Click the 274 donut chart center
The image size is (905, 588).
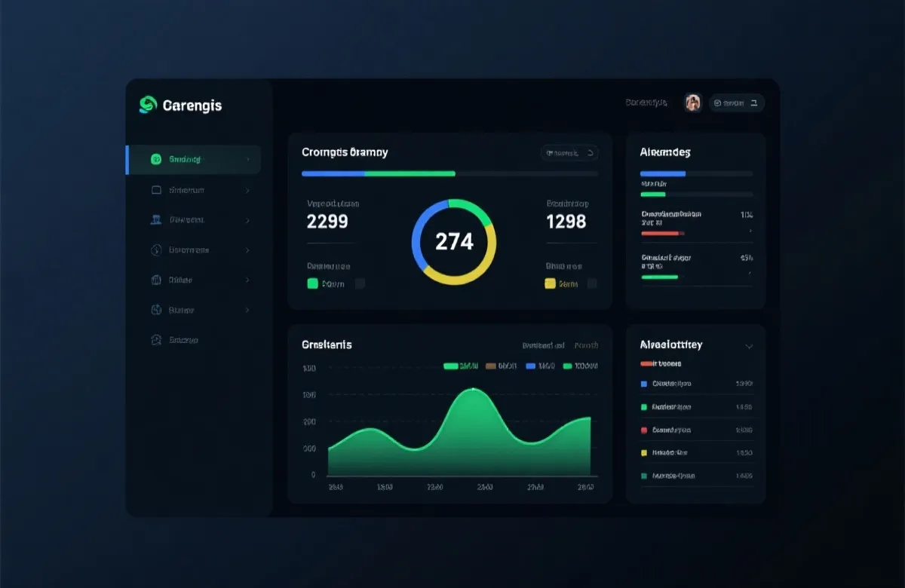(x=454, y=241)
